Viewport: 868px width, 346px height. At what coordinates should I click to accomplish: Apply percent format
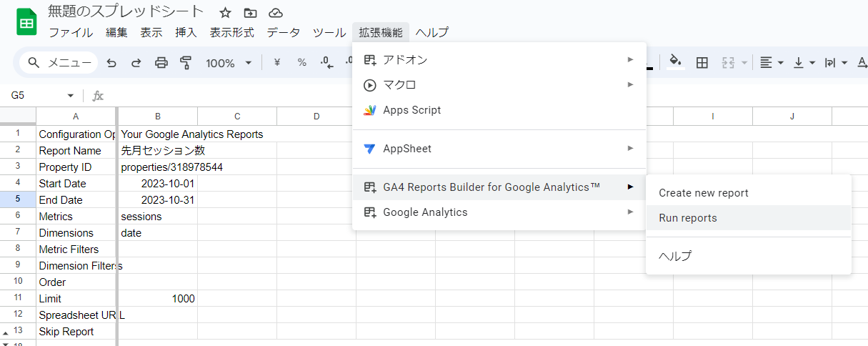[x=302, y=63]
